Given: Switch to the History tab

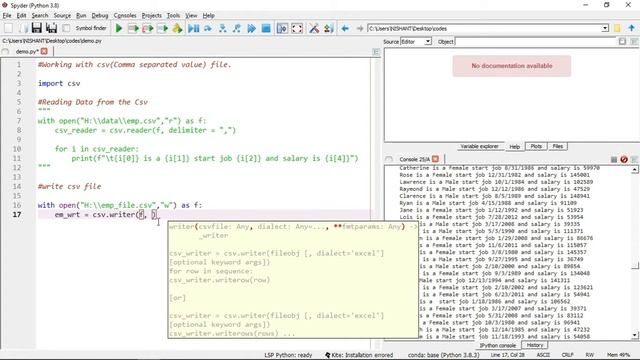Looking at the screenshot, I should [535, 345].
